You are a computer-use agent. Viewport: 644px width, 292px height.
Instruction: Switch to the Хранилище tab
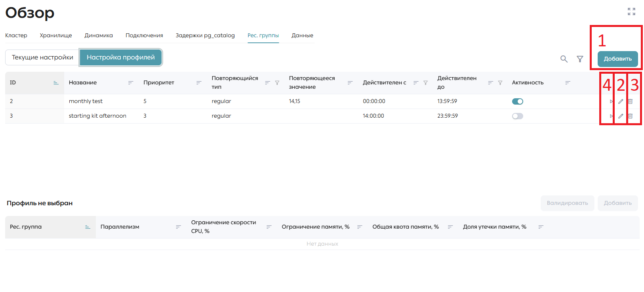(56, 35)
